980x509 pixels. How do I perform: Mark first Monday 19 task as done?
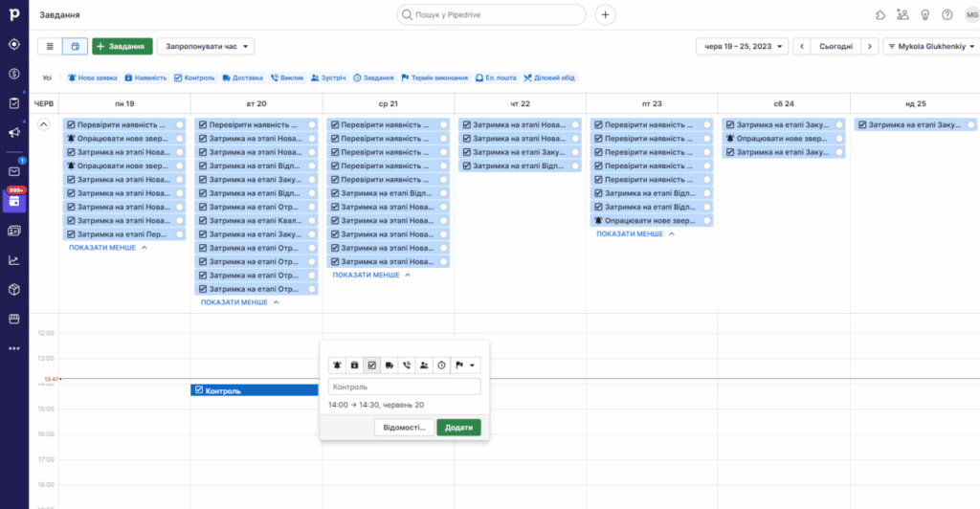(179, 124)
